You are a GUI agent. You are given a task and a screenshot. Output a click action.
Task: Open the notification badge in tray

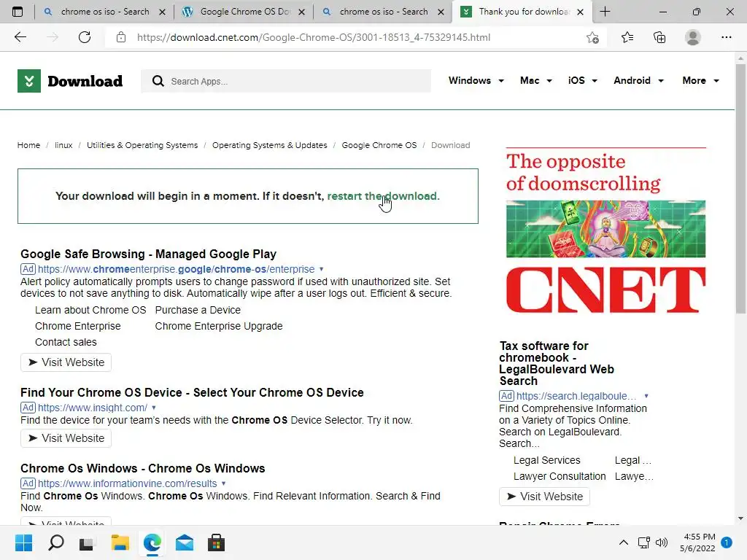(727, 542)
